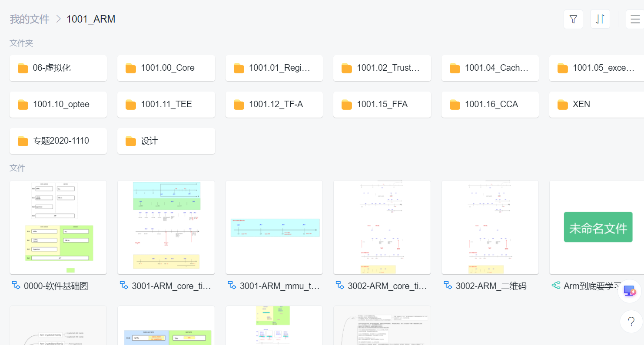Click the 3001-ARM_core_ti… file name
Viewport: 644px width, 345px height.
pyautogui.click(x=171, y=286)
